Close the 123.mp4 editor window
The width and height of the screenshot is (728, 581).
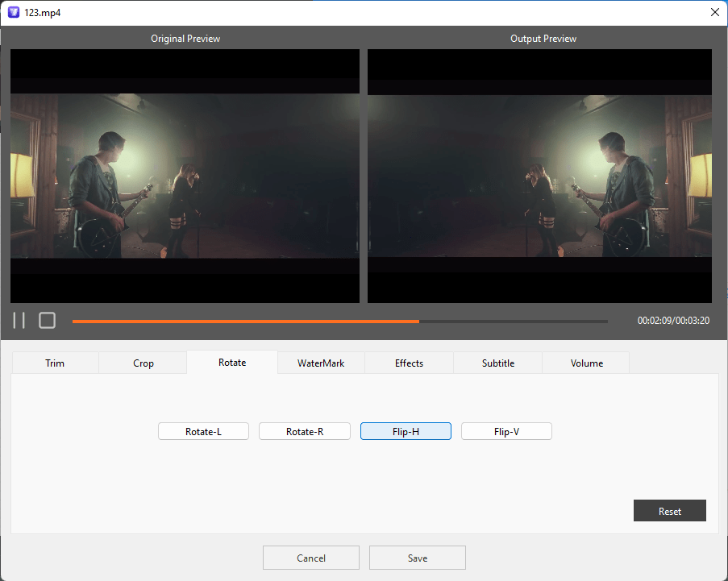[x=715, y=13]
